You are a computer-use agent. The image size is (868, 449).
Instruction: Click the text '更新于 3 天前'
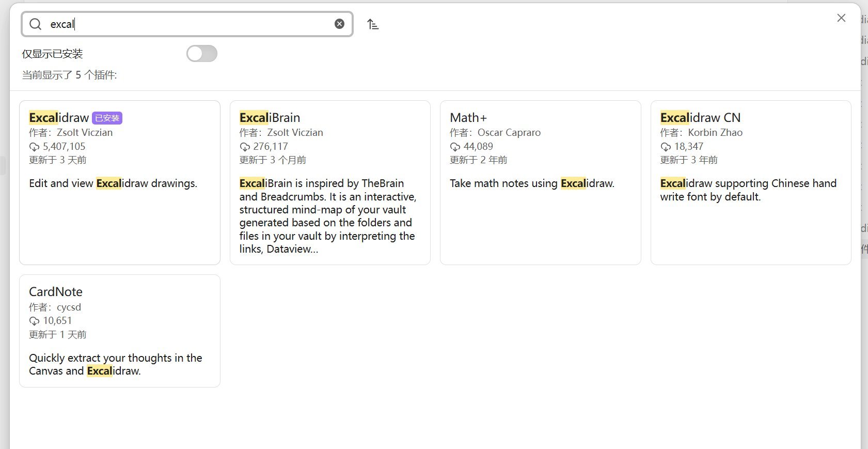(57, 160)
